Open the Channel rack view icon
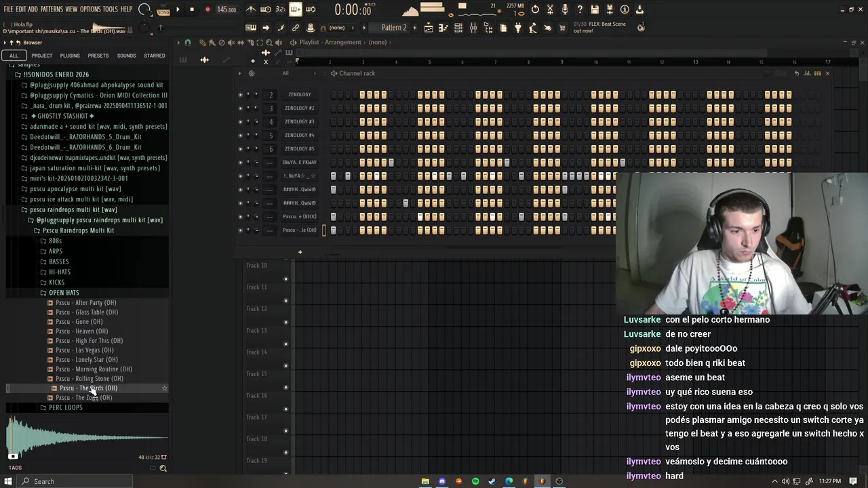Screen dimensions: 868x488 click(x=458, y=28)
